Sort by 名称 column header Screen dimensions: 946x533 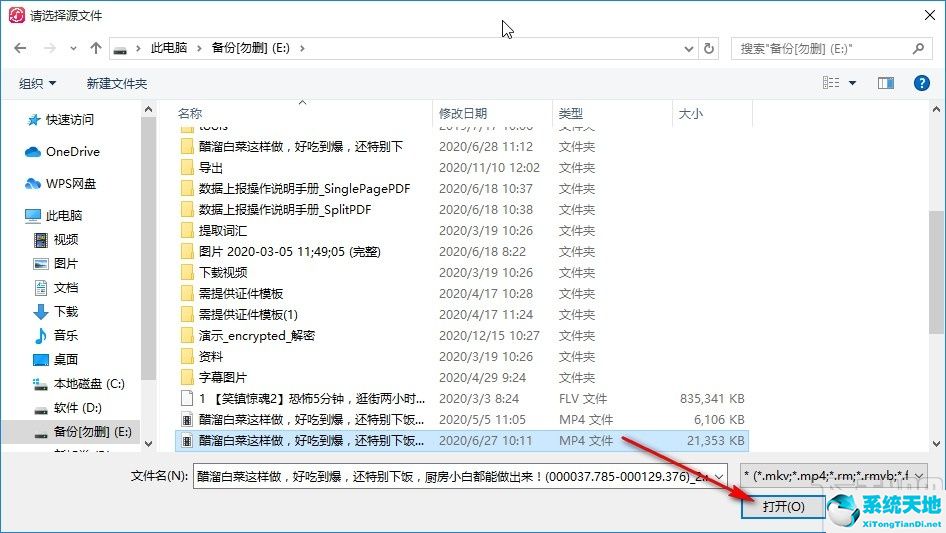pyautogui.click(x=190, y=113)
